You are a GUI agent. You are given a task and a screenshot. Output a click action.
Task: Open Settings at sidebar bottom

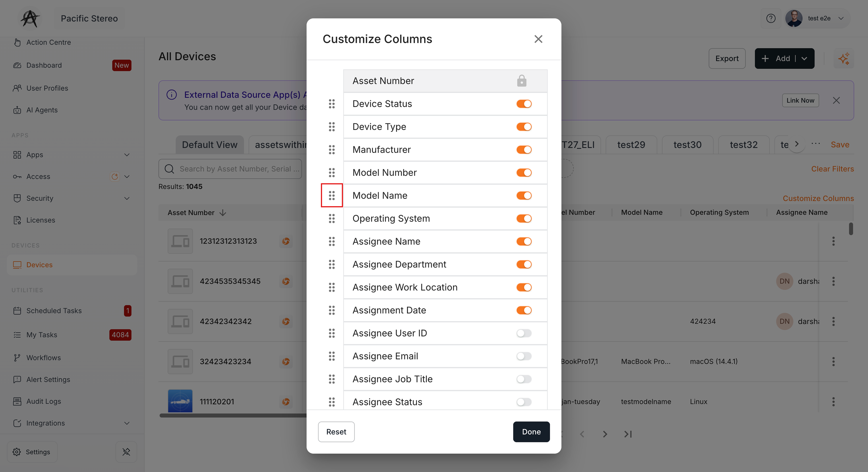pos(32,452)
